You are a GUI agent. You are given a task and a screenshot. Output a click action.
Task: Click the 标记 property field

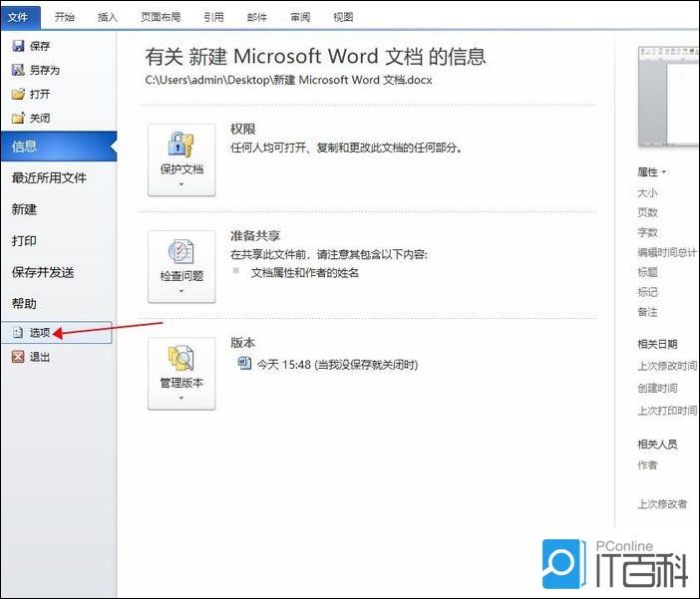647,292
